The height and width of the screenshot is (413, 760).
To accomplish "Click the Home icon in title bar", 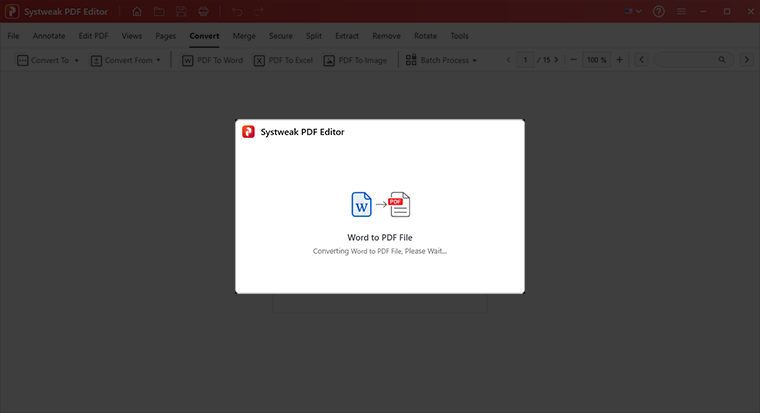I will click(x=137, y=11).
